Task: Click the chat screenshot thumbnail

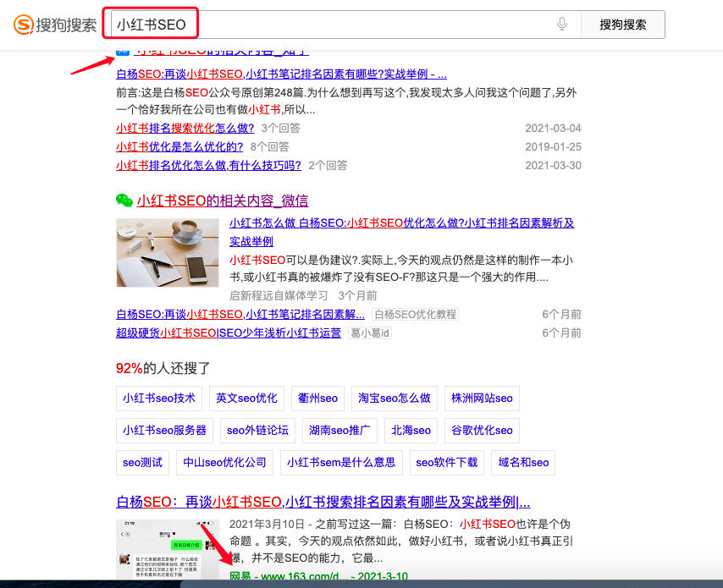Action: [168, 549]
